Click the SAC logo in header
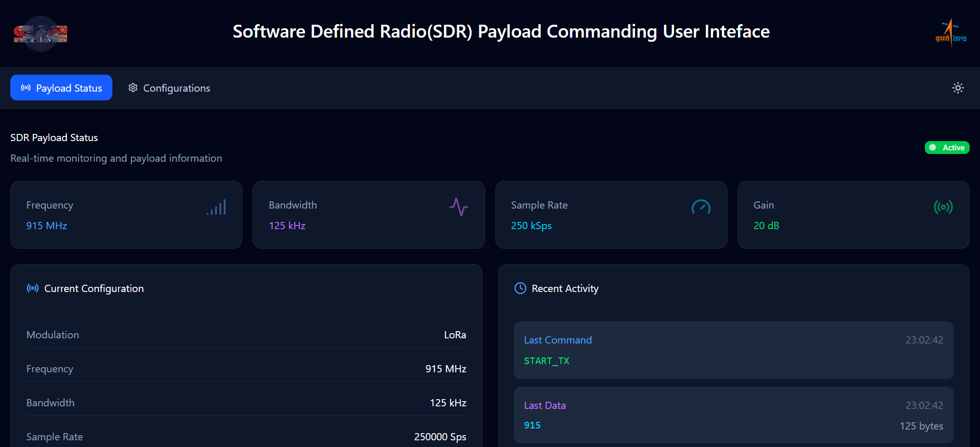Screen dimensions: 980x447 40,33
